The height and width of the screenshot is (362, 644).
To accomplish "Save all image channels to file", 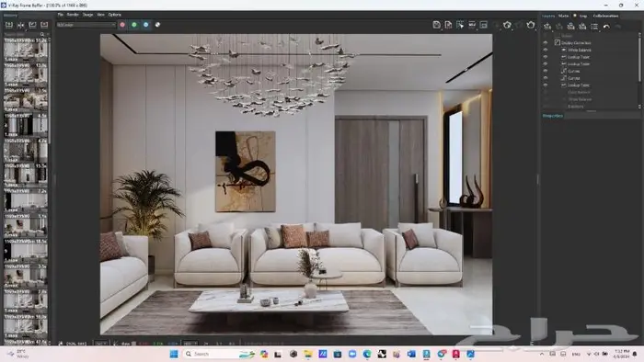I will pos(448,25).
